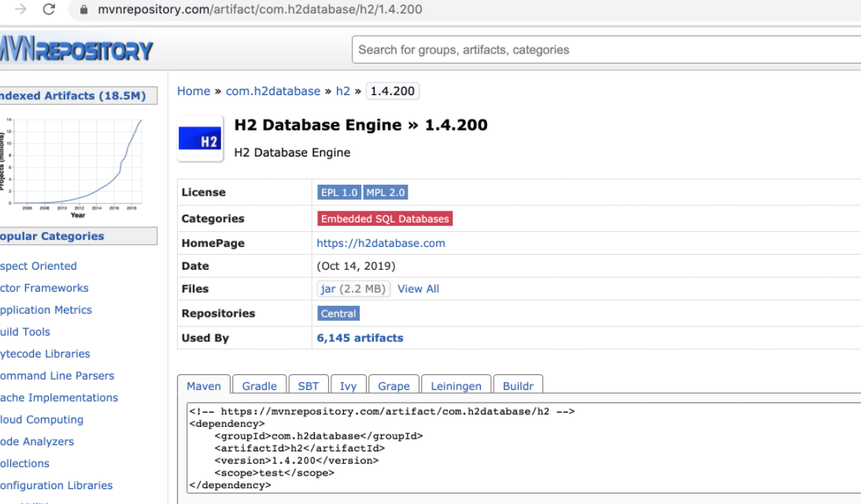Open Aspect Oriented category link
The height and width of the screenshot is (504, 861).
(x=39, y=266)
